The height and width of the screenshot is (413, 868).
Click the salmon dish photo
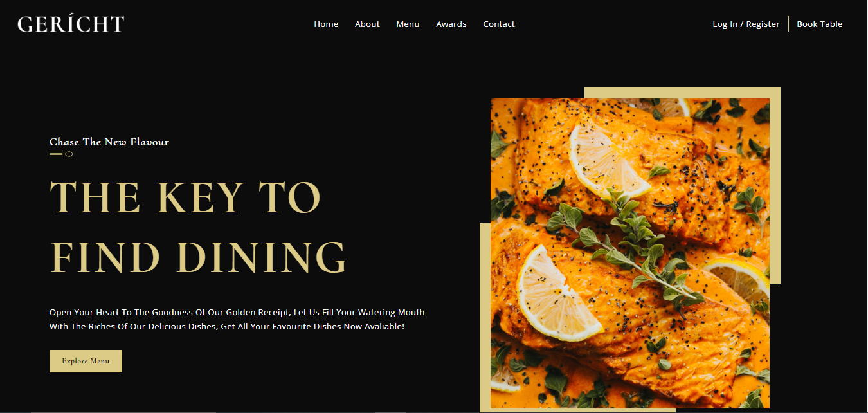630,253
